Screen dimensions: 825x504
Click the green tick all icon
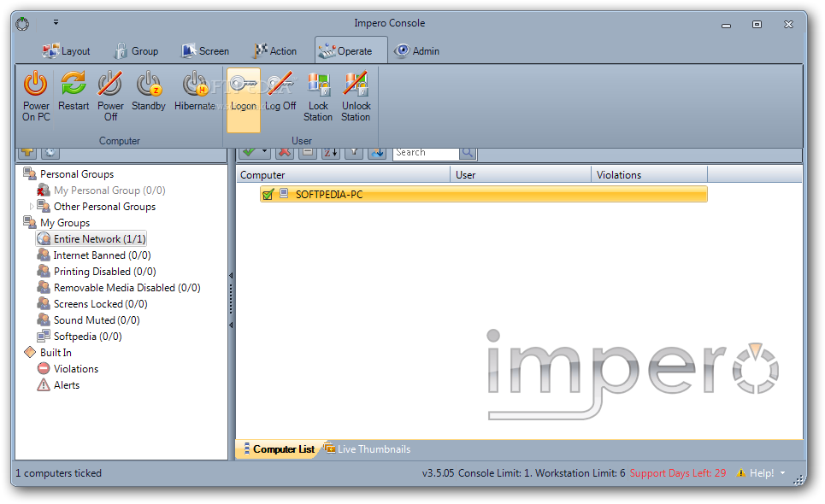coord(250,152)
